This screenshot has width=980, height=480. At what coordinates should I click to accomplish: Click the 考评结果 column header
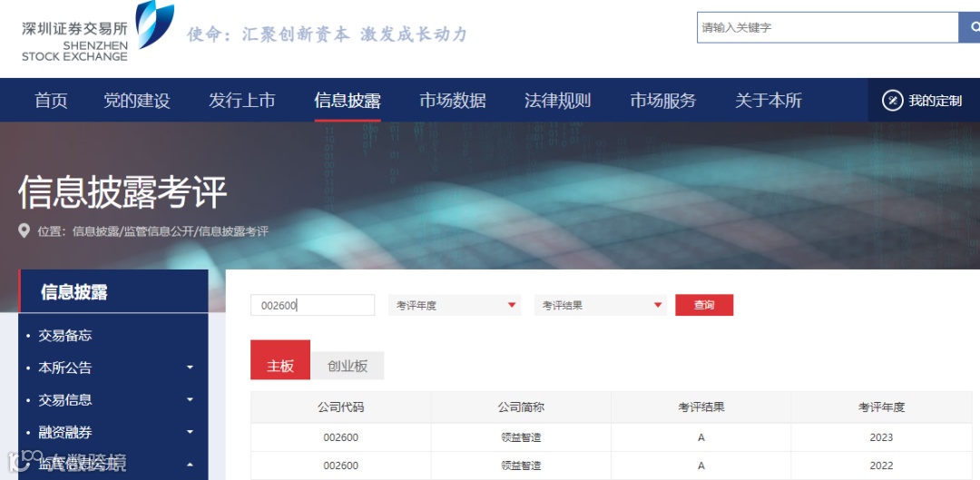(701, 407)
